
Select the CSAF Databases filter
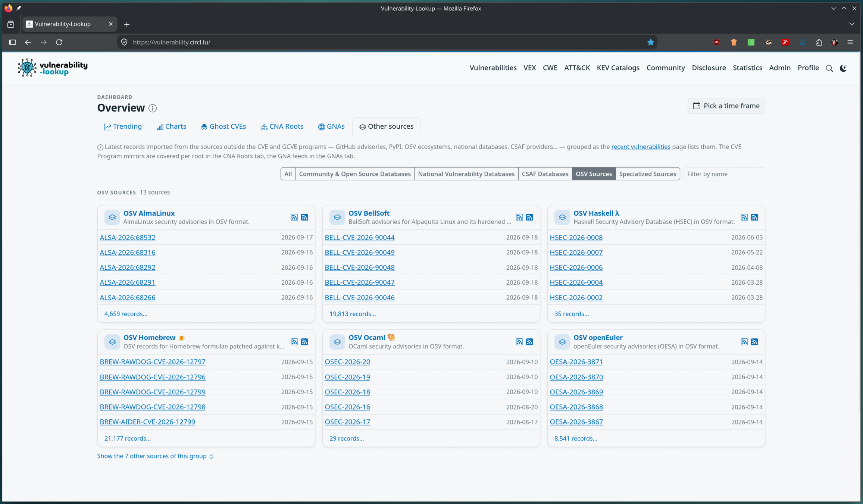545,174
